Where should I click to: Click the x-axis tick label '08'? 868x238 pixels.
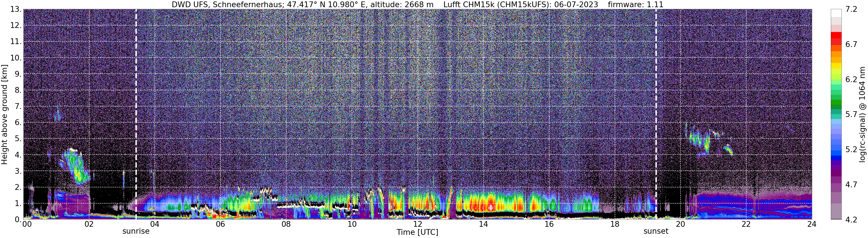(x=286, y=224)
